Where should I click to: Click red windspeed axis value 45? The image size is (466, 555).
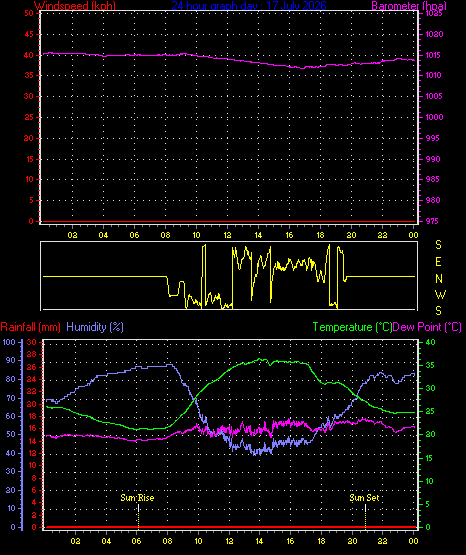click(x=29, y=34)
